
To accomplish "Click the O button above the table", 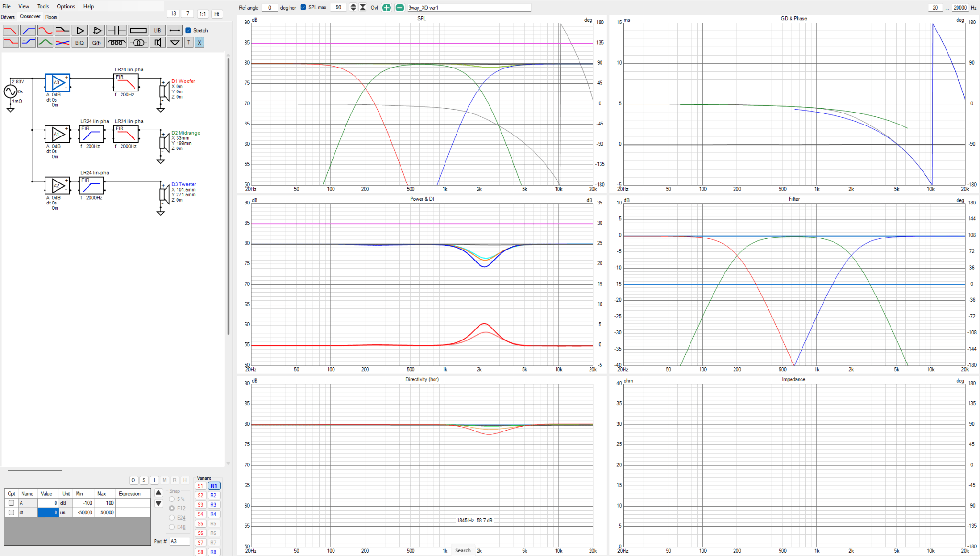I will click(x=134, y=480).
